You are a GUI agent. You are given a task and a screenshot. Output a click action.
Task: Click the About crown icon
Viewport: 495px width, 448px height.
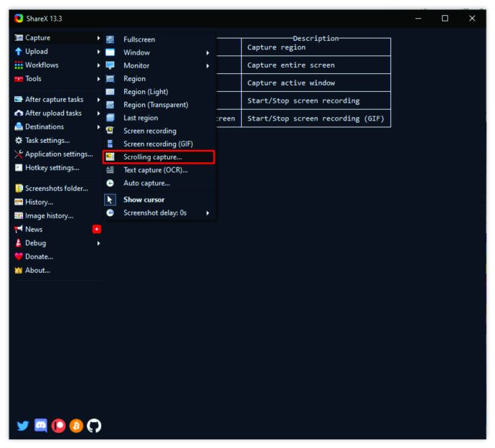click(19, 270)
